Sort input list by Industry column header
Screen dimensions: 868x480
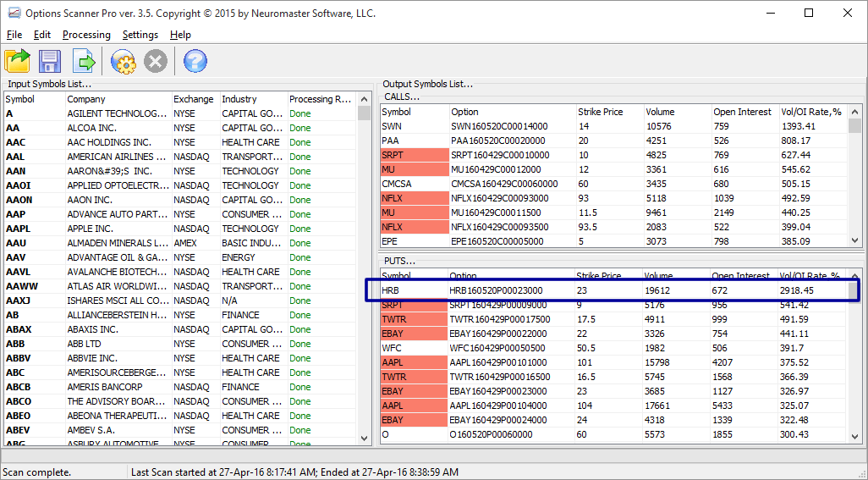coord(254,99)
